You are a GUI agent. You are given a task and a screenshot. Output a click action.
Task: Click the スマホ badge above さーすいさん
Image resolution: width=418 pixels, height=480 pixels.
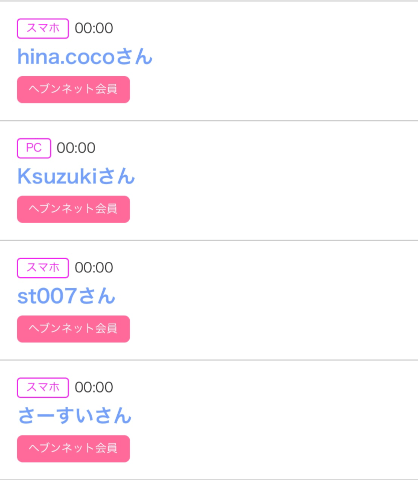click(x=43, y=387)
